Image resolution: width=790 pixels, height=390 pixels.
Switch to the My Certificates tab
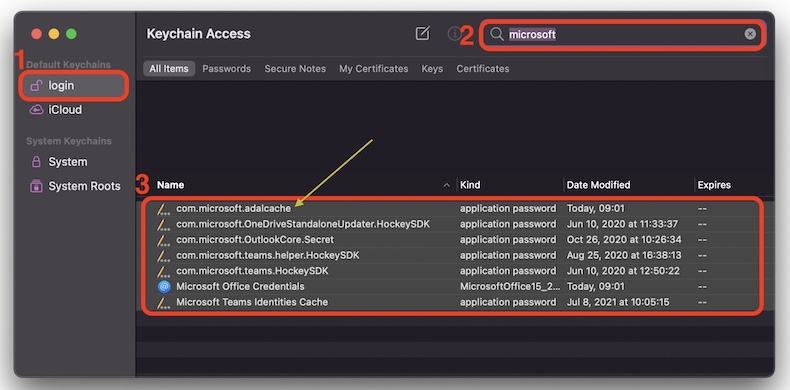pos(374,69)
